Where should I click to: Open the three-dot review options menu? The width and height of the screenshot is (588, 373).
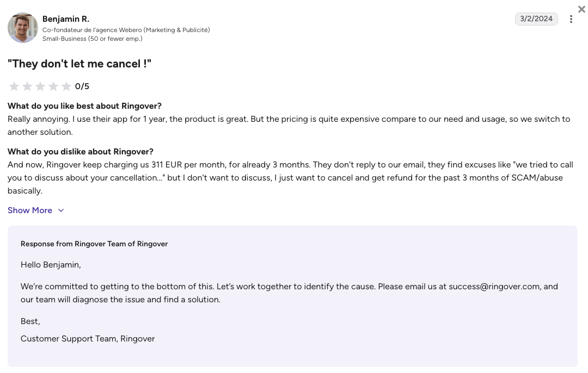pyautogui.click(x=571, y=19)
